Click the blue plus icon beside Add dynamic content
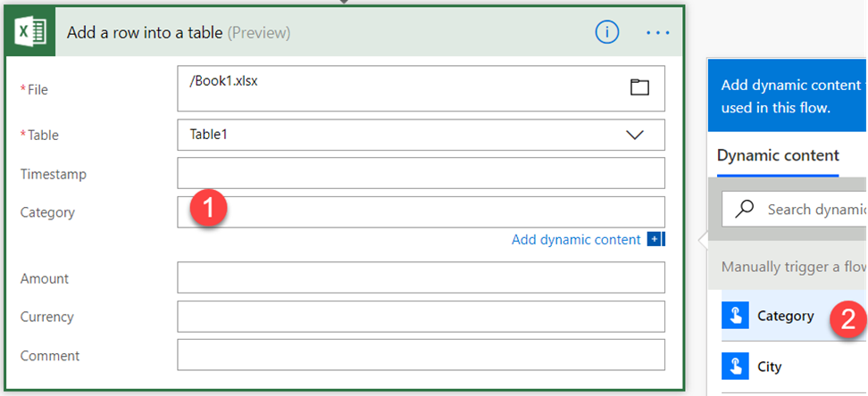868x396 pixels. [x=655, y=240]
